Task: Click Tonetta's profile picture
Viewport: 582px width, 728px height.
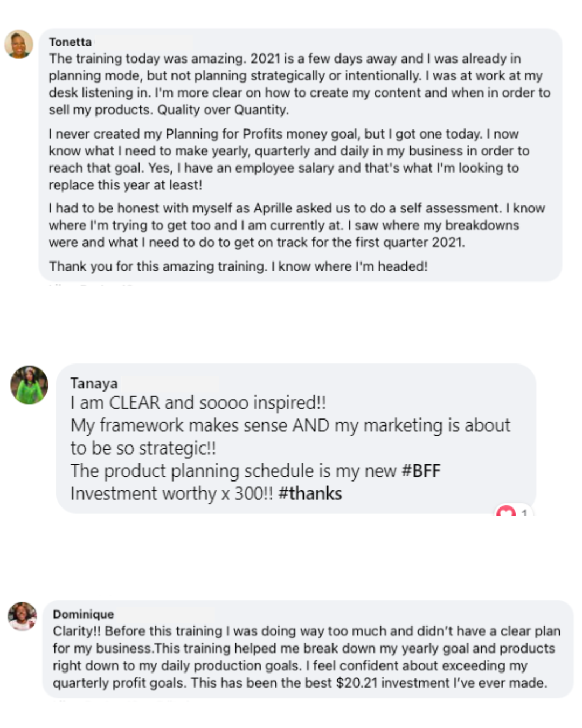Action: [x=19, y=44]
